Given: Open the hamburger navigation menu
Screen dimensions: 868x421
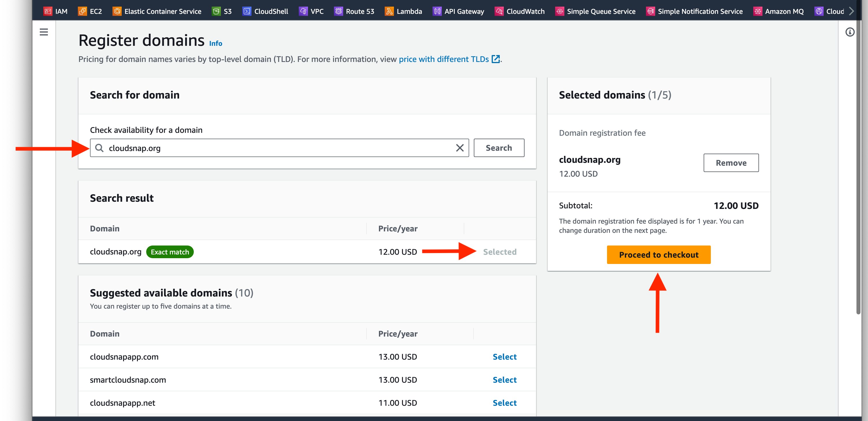Looking at the screenshot, I should click(x=44, y=32).
